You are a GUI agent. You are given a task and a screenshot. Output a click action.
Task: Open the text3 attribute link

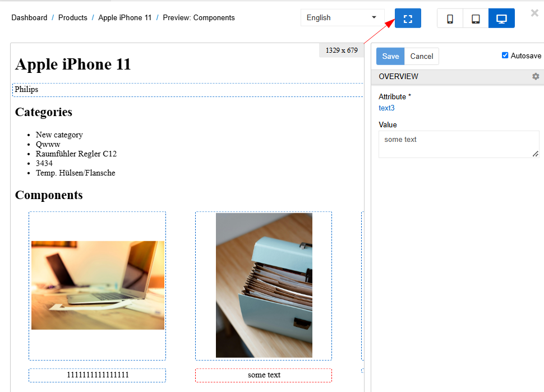pyautogui.click(x=386, y=108)
